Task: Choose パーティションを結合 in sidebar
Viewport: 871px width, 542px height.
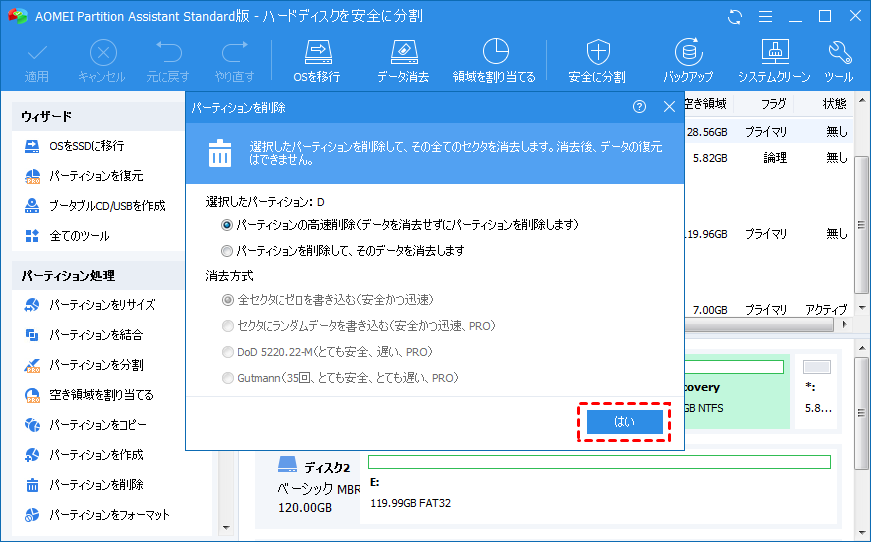Action: point(84,335)
